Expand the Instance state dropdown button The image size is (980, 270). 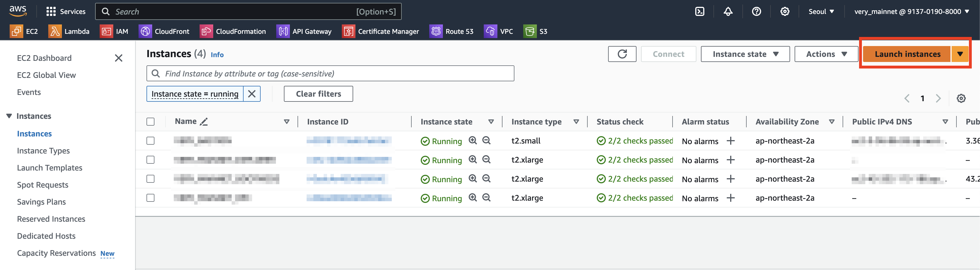(x=745, y=54)
